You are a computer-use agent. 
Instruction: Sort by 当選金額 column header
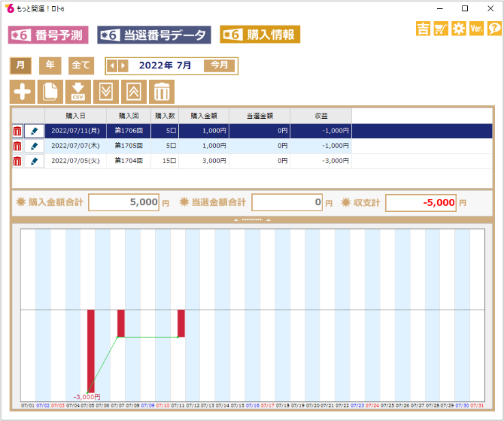click(x=260, y=116)
